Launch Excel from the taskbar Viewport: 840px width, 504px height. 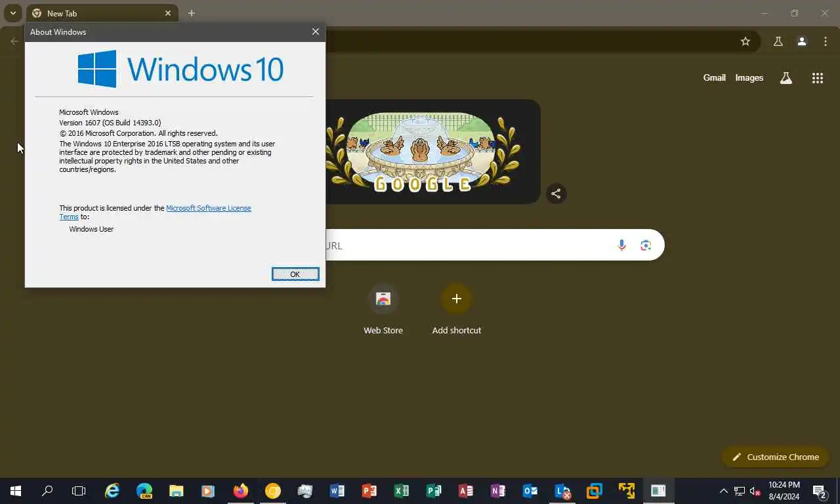pyautogui.click(x=402, y=491)
